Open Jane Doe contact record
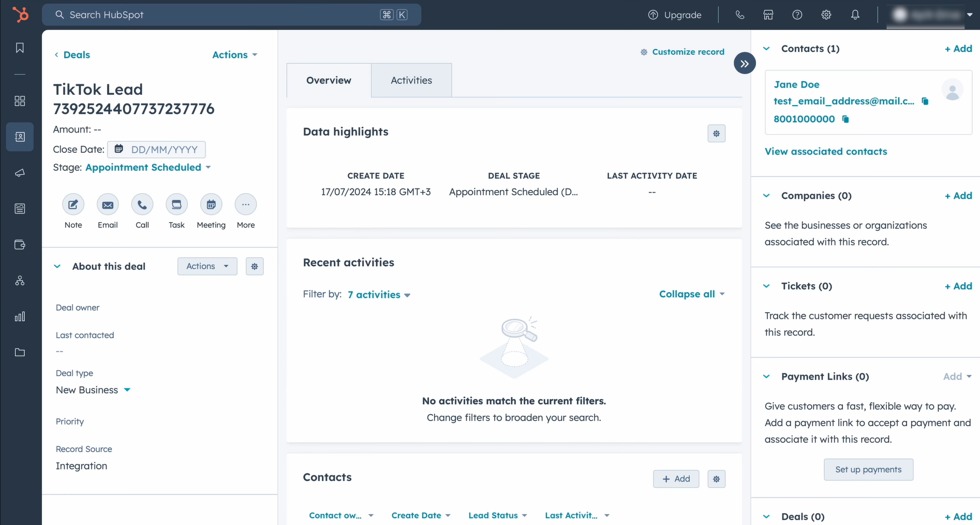The width and height of the screenshot is (980, 525). click(796, 84)
